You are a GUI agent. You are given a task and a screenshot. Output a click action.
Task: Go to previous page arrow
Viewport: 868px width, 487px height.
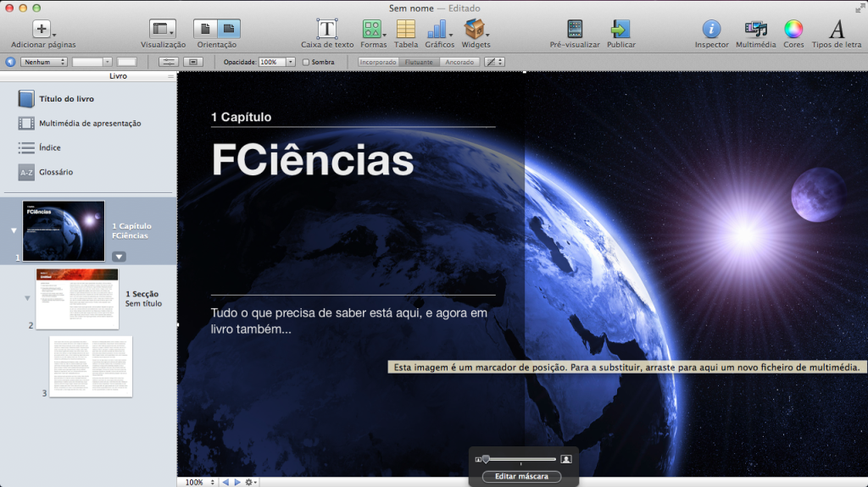point(225,482)
